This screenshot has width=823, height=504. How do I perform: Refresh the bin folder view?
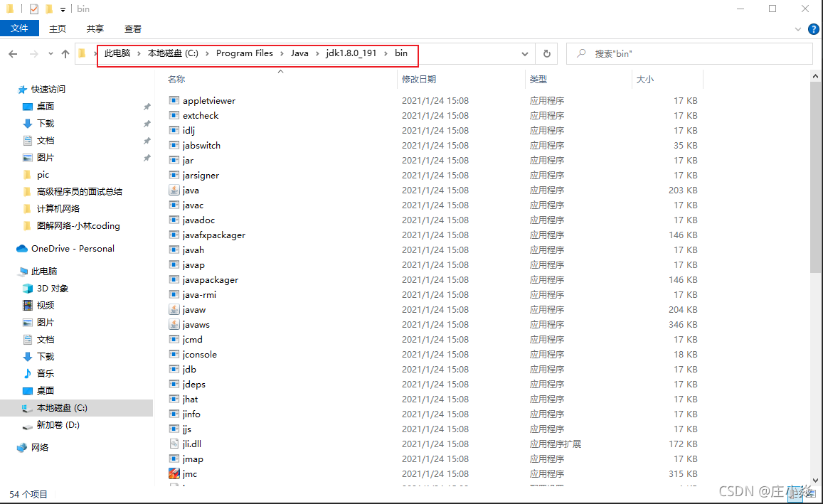546,53
